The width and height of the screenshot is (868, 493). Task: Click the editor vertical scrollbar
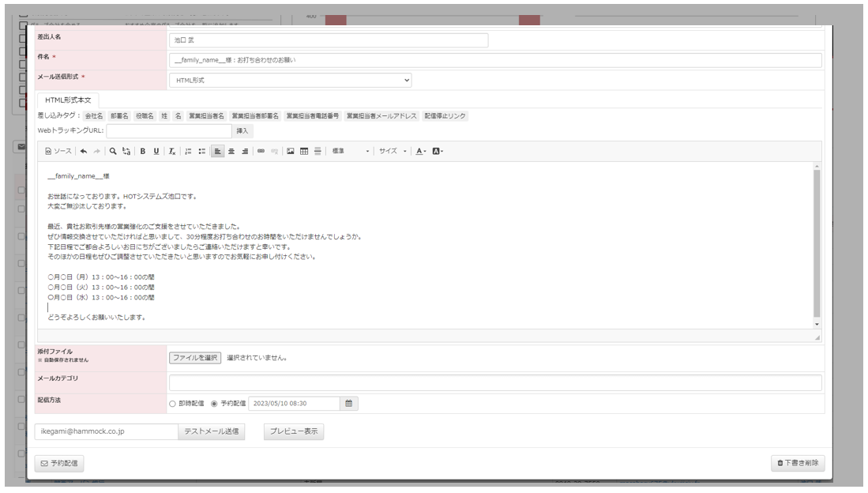[x=817, y=243]
